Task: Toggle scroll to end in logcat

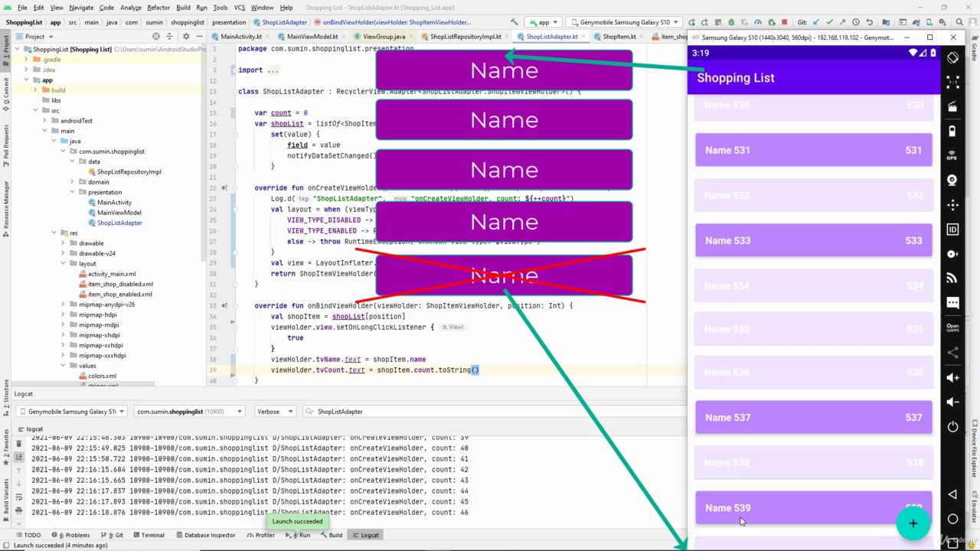Action: (19, 457)
